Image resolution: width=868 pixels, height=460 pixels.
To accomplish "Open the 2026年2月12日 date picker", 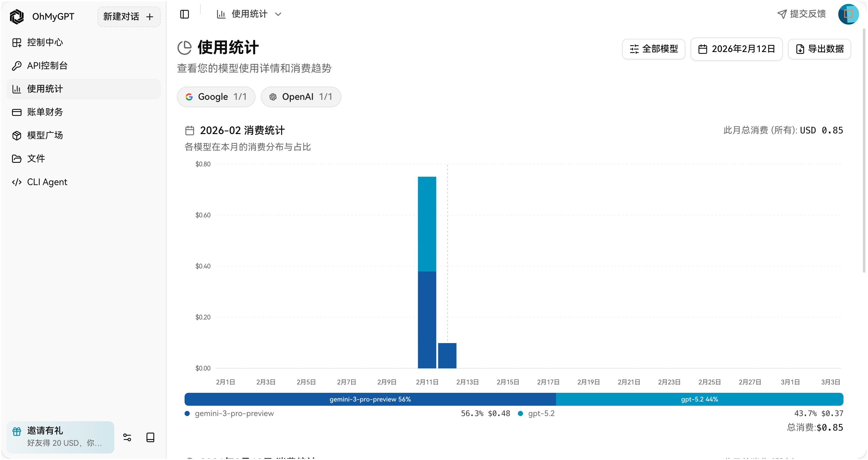I will click(x=736, y=49).
